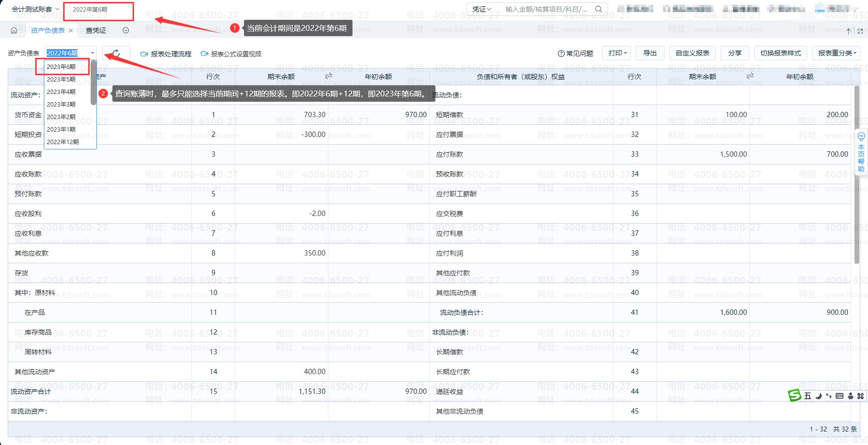The width and height of the screenshot is (868, 445).
Task: Open the 报表处理流程 video link
Action: click(x=166, y=54)
